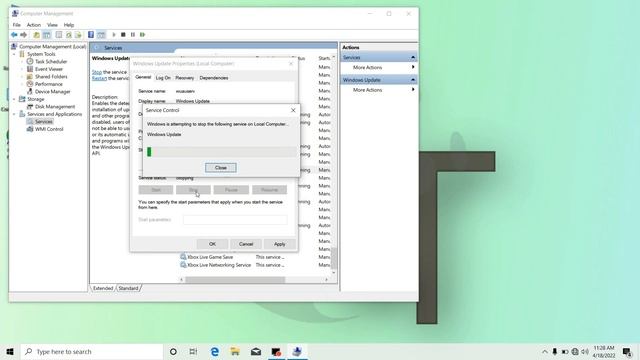Open the View menu
The height and width of the screenshot is (360, 640).
52,25
